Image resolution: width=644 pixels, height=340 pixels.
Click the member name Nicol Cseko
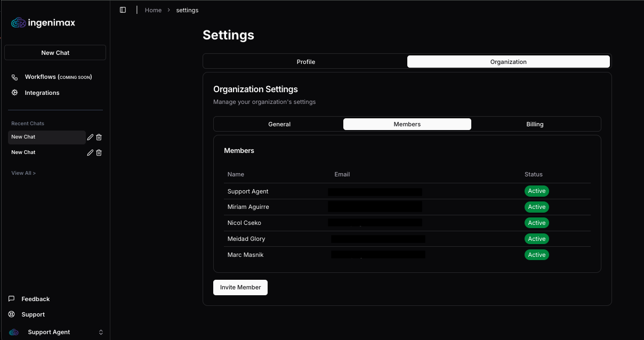[x=244, y=223]
